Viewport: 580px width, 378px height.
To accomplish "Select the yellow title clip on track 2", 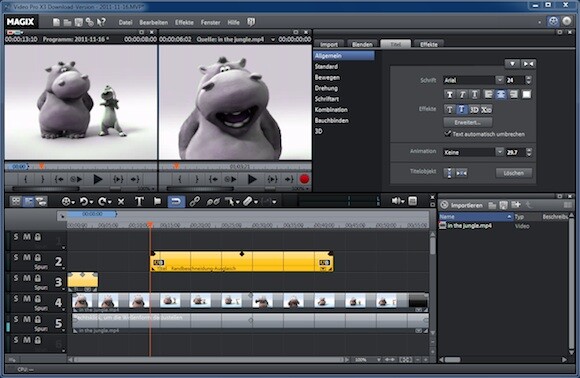I will 242,261.
